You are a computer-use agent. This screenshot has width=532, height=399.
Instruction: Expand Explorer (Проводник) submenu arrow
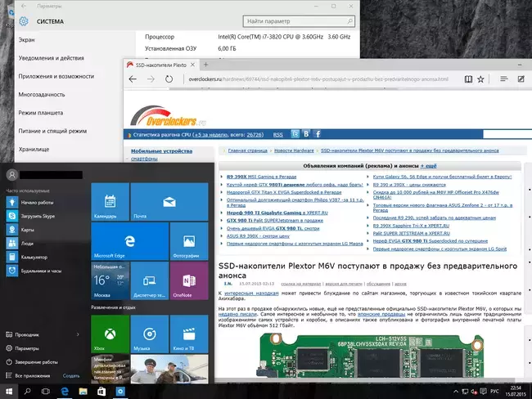coord(78,334)
